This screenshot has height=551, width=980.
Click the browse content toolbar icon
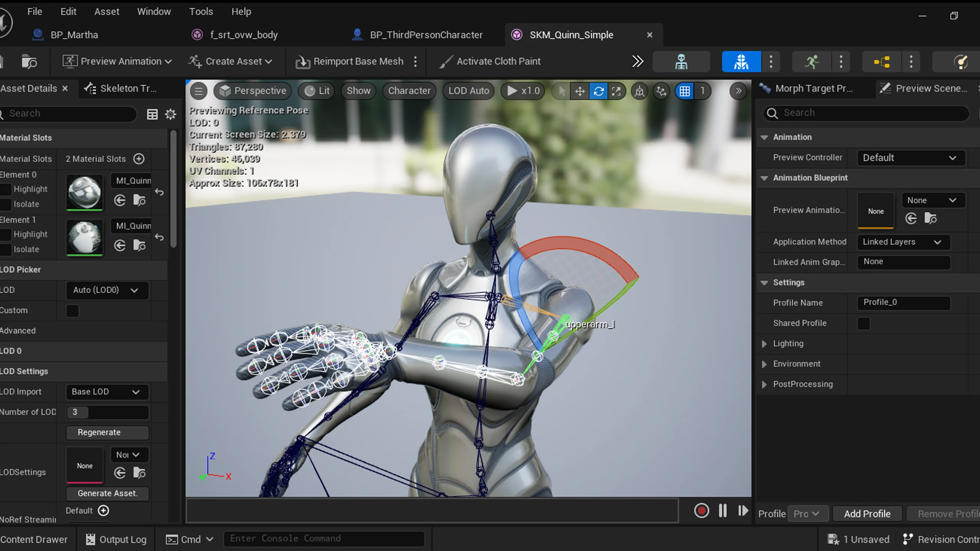[29, 62]
